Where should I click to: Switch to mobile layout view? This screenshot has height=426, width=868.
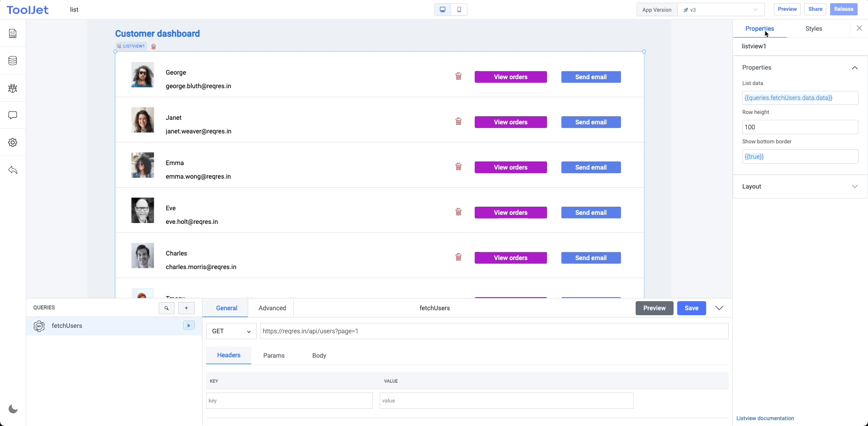459,9
